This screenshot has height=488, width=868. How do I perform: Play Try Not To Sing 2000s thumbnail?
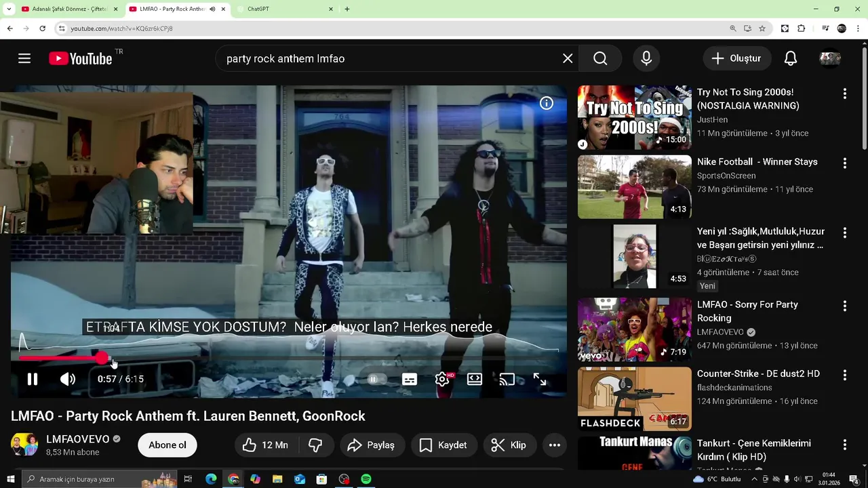coord(635,117)
